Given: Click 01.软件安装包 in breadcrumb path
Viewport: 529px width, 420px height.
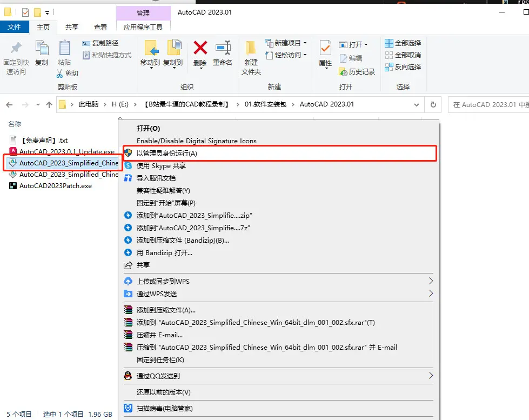Looking at the screenshot, I should pyautogui.click(x=265, y=104).
